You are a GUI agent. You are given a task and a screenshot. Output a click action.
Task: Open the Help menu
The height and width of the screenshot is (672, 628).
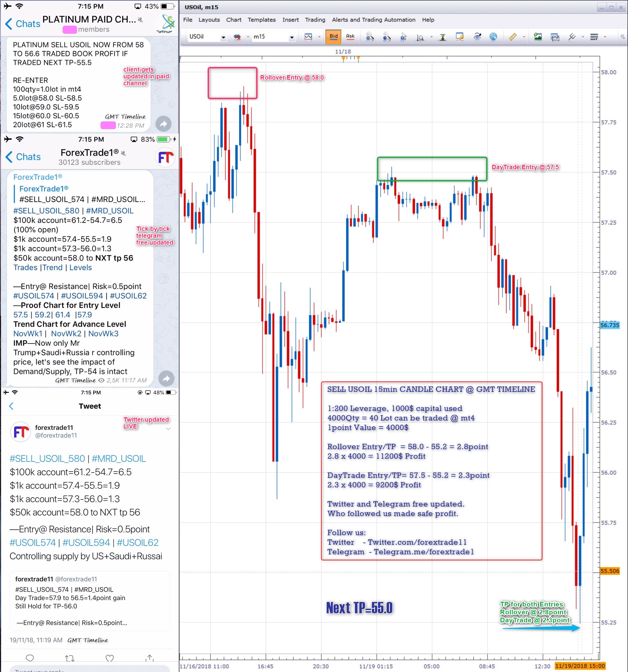[428, 20]
